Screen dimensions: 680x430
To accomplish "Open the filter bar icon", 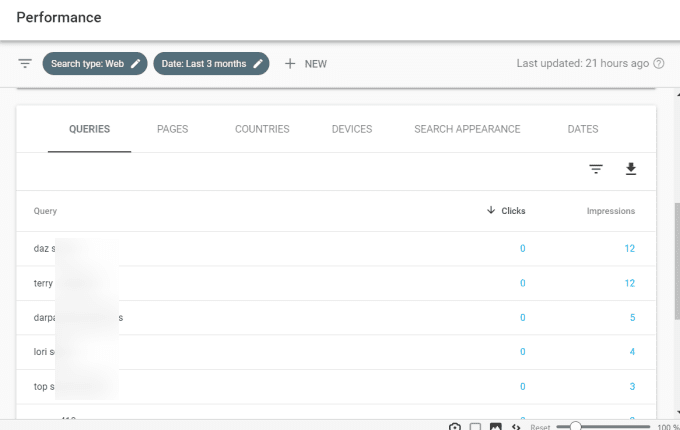I will (25, 64).
